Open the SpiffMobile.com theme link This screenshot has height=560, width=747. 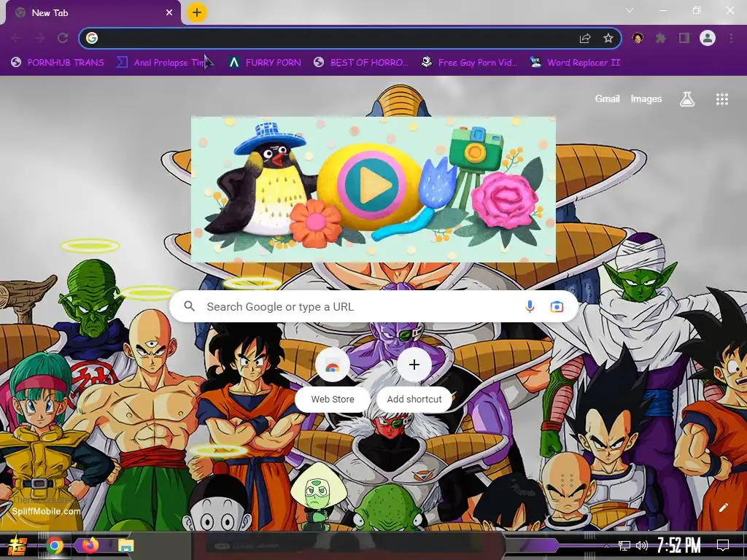(46, 511)
